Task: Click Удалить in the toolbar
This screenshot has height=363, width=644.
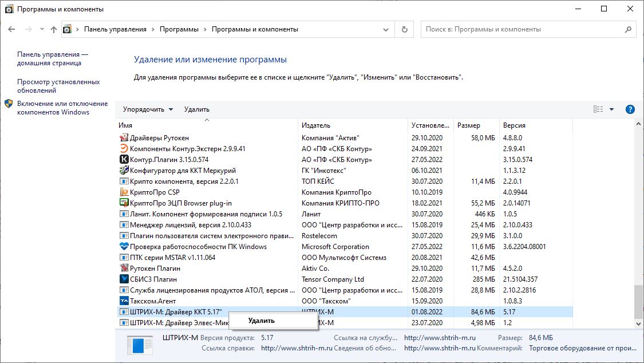Action: click(197, 109)
